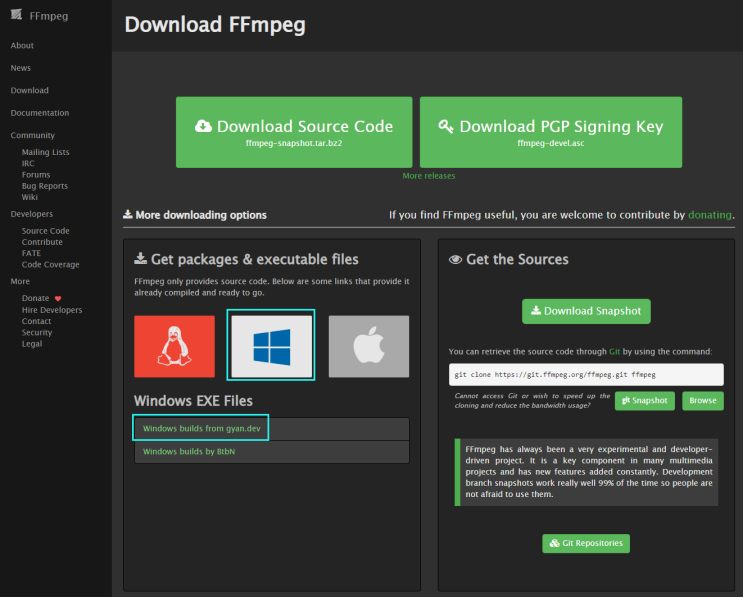Screen dimensions: 743x597
Task: Click the FFmpeg logo icon in sidebar
Action: (x=17, y=15)
